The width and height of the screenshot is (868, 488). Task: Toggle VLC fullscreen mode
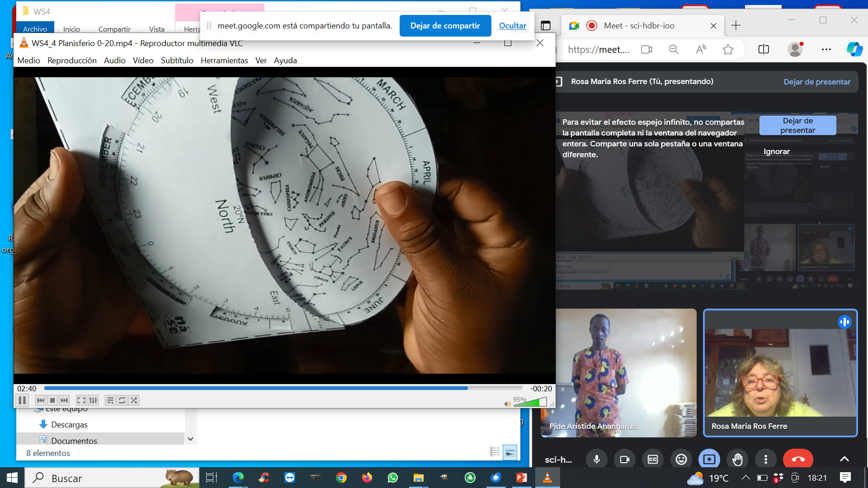(x=81, y=400)
